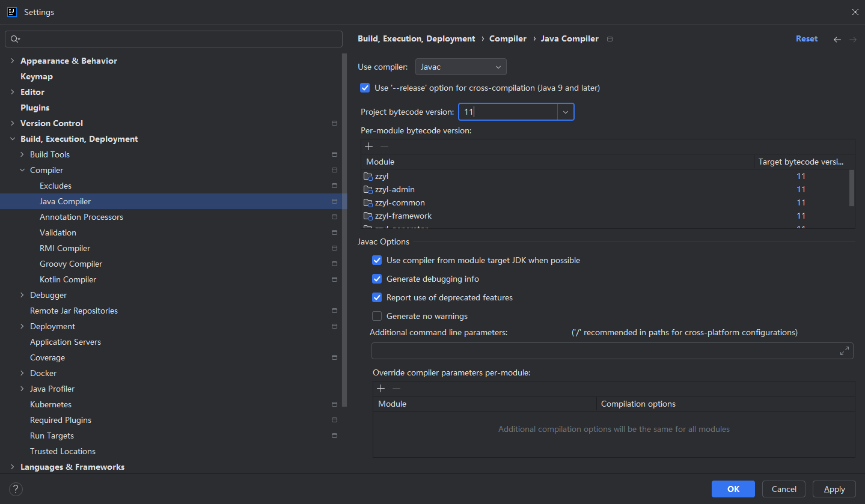Toggle Report use of deprecated features
The image size is (865, 504).
(377, 297)
